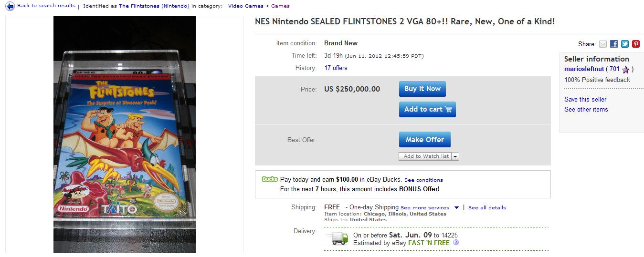The image size is (644, 257).
Task: Share listing via email icon
Action: click(603, 44)
